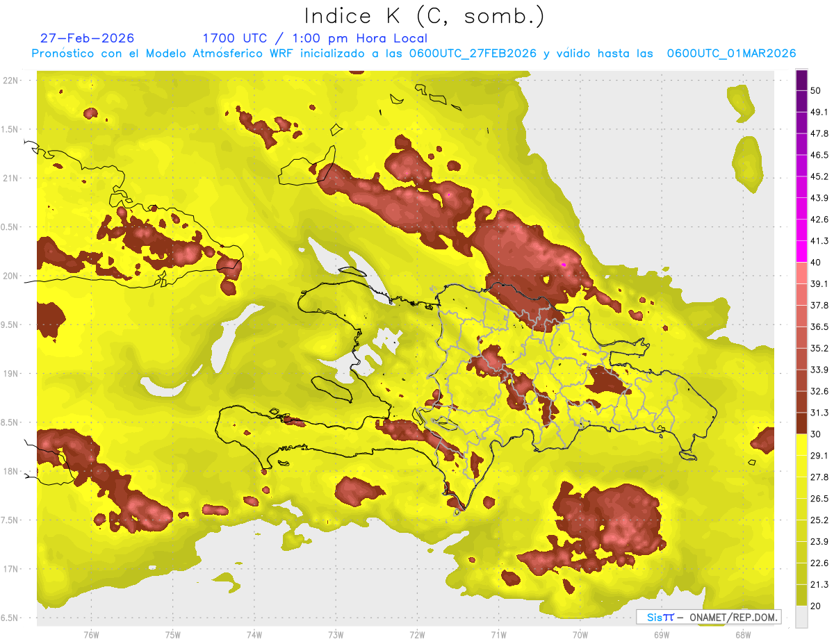Click color scale value '35.2'
This screenshot has width=834, height=644.
pos(819,348)
